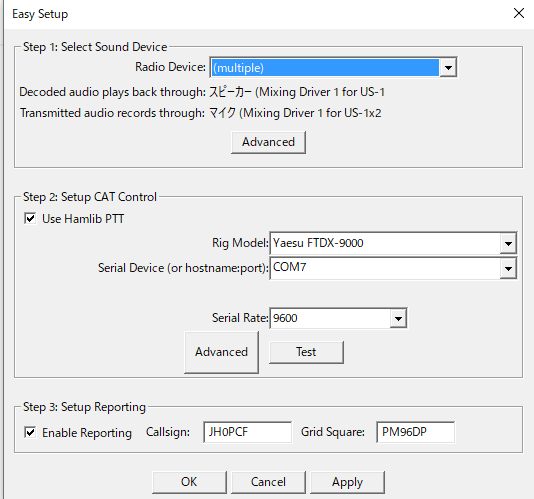Close the Easy Setup dialog

click(519, 13)
